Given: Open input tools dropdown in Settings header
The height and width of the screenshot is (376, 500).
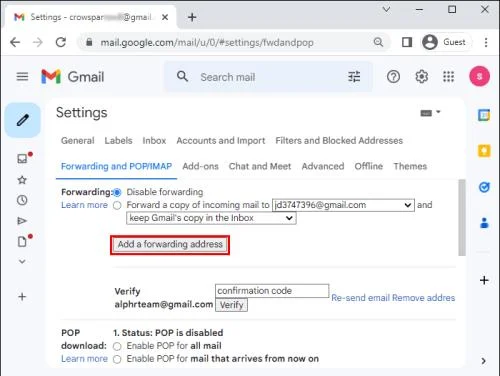Looking at the screenshot, I should pyautogui.click(x=430, y=113).
